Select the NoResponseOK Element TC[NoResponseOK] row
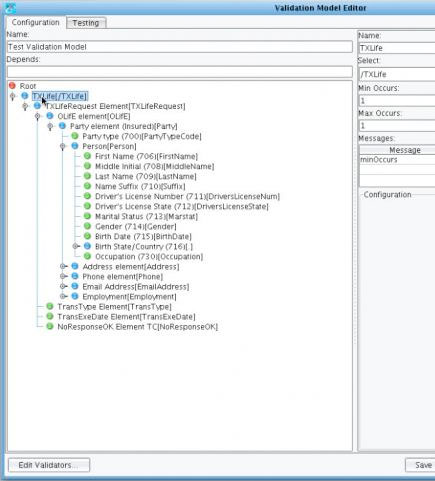Screen dimensions: 435x481 138,326
